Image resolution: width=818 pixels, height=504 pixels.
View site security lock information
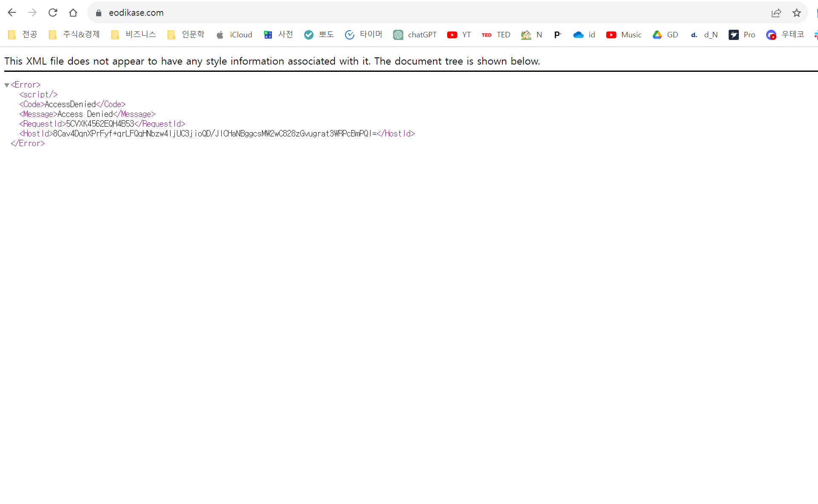click(x=99, y=13)
